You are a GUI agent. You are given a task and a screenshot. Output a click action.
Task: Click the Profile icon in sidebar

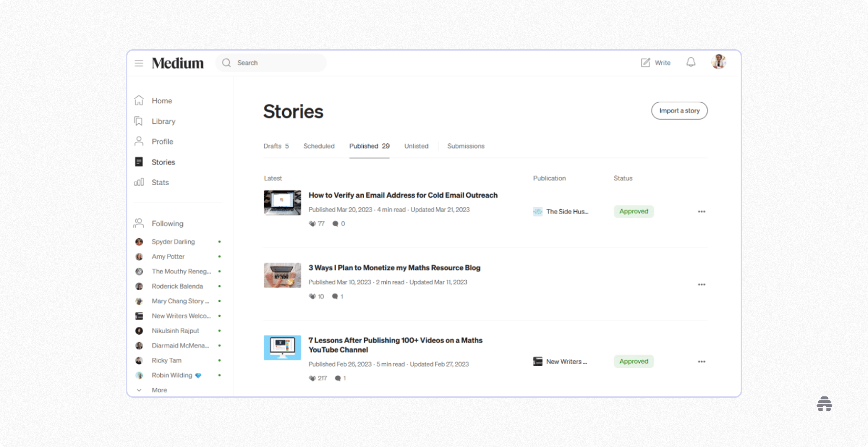(139, 141)
